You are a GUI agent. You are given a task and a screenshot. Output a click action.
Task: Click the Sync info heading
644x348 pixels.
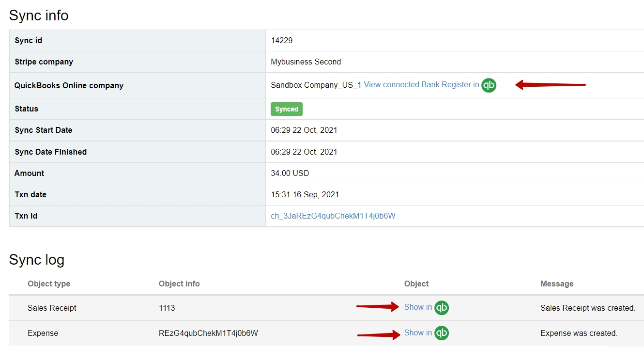pos(39,16)
